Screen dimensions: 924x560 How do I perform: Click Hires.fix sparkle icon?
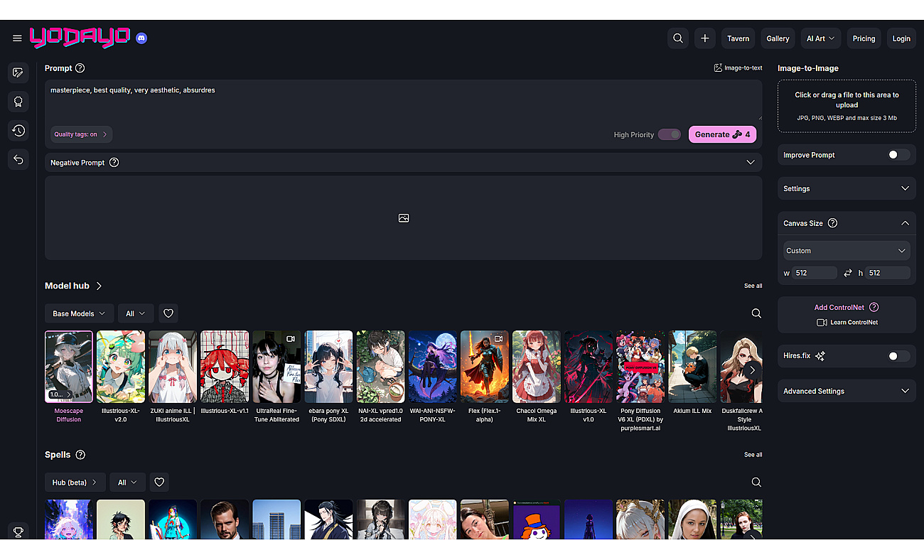(x=820, y=356)
